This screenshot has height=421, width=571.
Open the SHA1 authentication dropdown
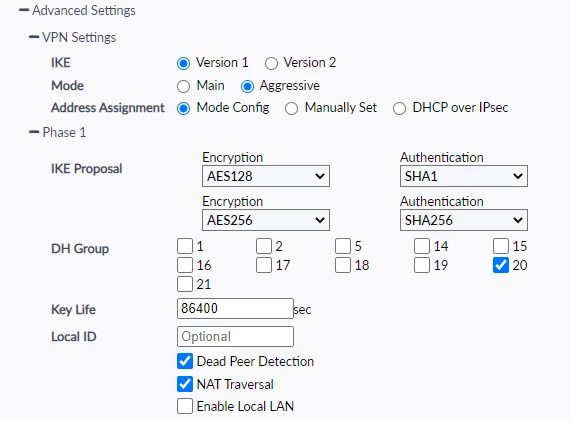[464, 176]
